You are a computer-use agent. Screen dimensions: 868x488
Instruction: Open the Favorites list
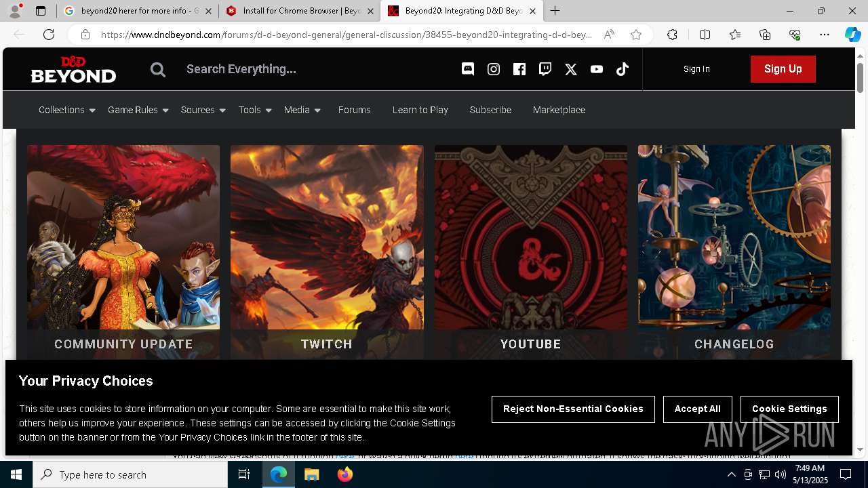[735, 35]
